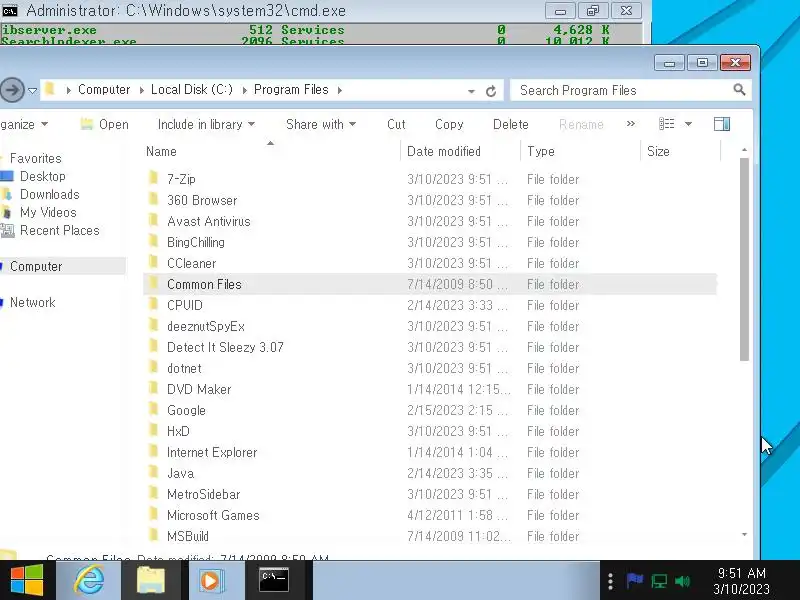Open File Explorer taskbar icon

[x=151, y=580]
